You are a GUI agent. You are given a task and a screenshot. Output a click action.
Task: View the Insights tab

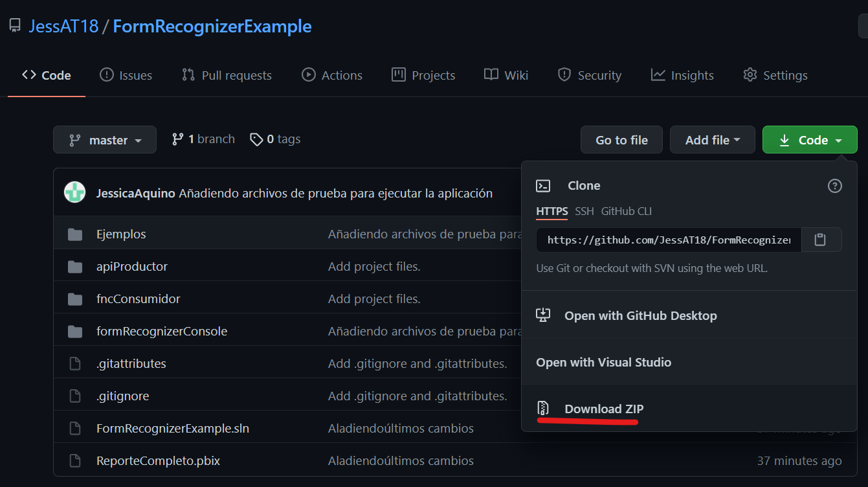[x=682, y=75]
